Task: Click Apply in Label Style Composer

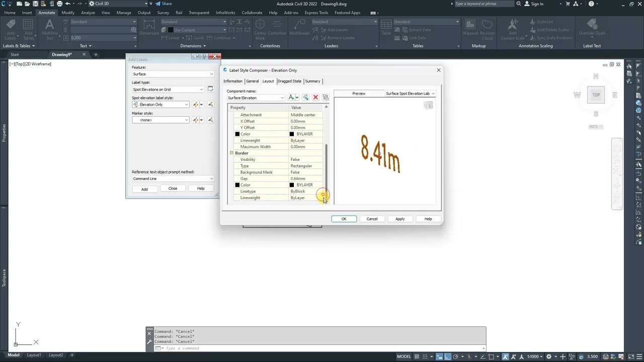Action: (400, 219)
